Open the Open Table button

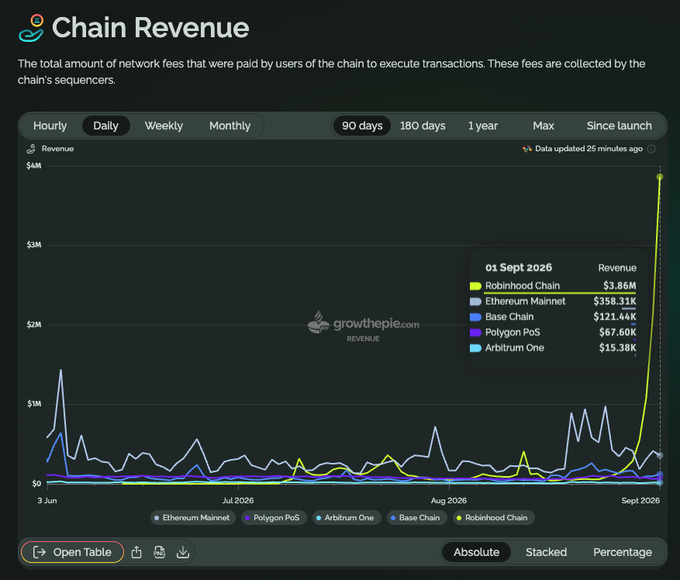72,552
